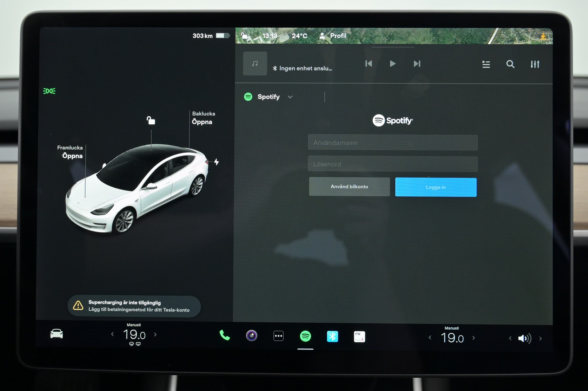Open driver climate settings at 19.0
Viewport: 588px width, 391px height.
point(134,334)
